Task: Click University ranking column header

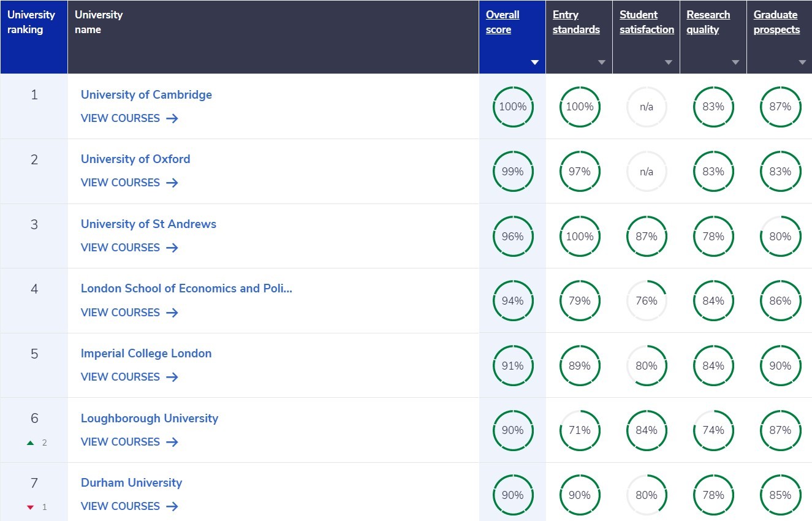Action: [34, 37]
